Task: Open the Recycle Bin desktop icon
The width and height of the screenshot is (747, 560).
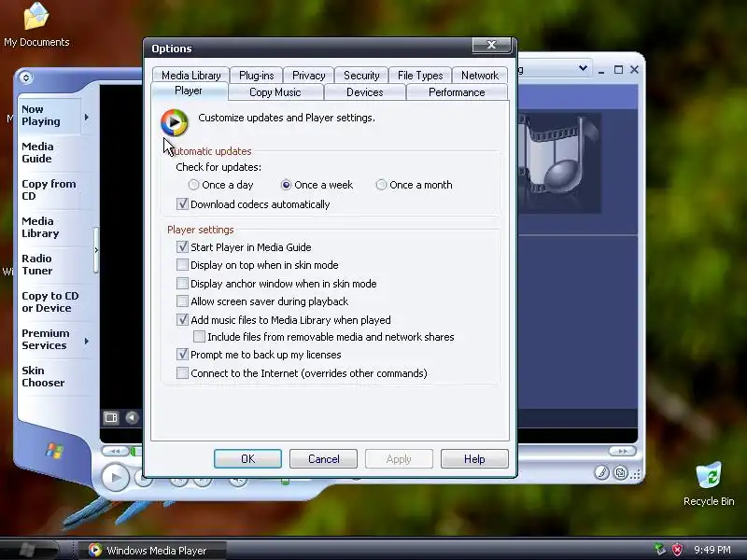Action: tap(709, 483)
